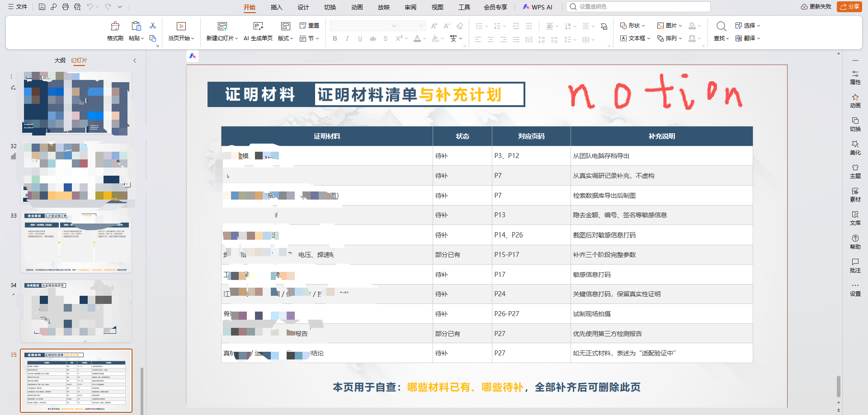Viewport: 868px width, 415px height.
Task: Switch to the 插入 ribbon tab
Action: (276, 7)
